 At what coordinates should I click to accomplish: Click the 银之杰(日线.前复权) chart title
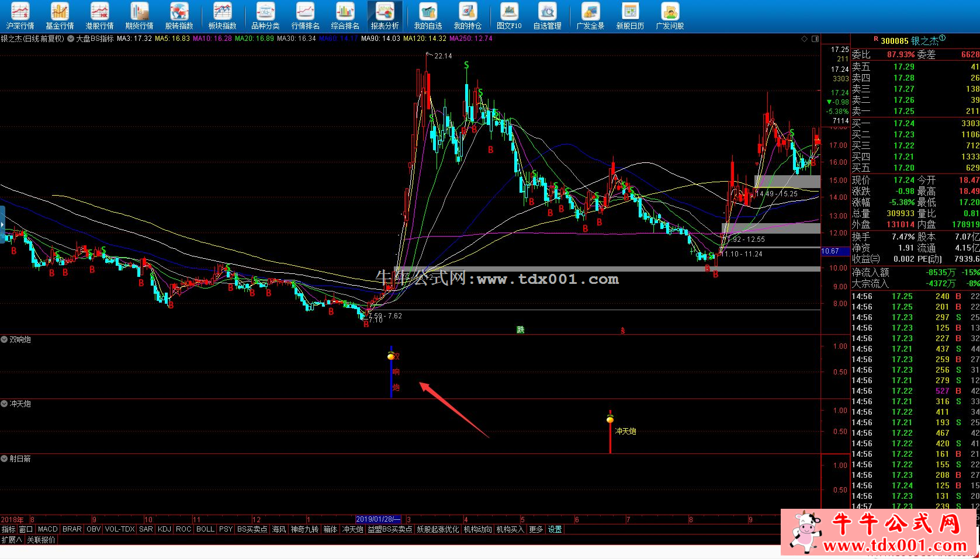[x=33, y=39]
